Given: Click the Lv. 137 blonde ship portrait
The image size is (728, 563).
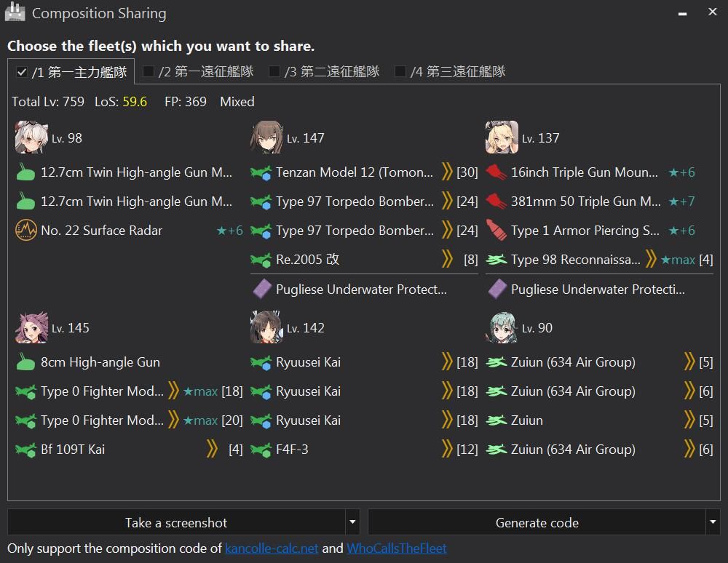Looking at the screenshot, I should (x=502, y=137).
